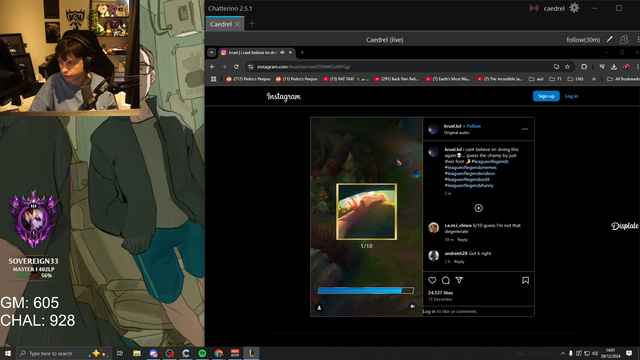Add a new Chatterino tab
Screen dimensions: 640x360
[x=252, y=24]
